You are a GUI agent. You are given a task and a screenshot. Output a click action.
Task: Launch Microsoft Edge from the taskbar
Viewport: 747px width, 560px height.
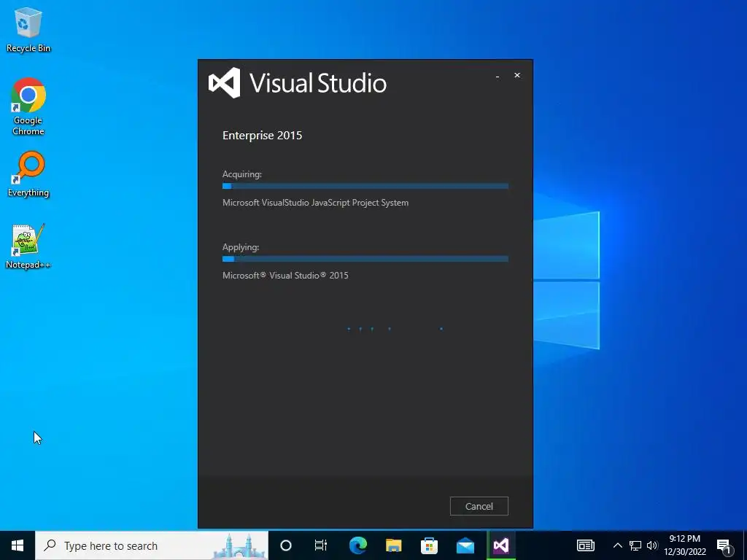point(357,545)
